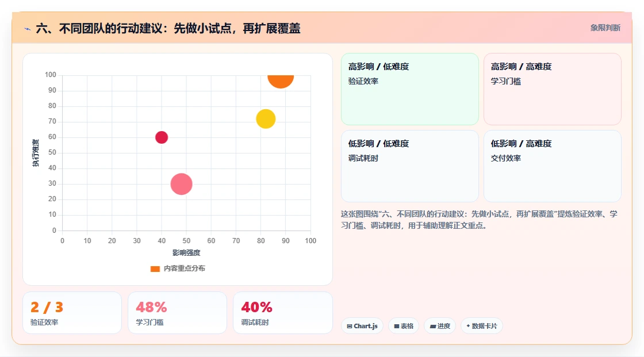Click the 调试耗时 text in quadrant card

tap(363, 158)
